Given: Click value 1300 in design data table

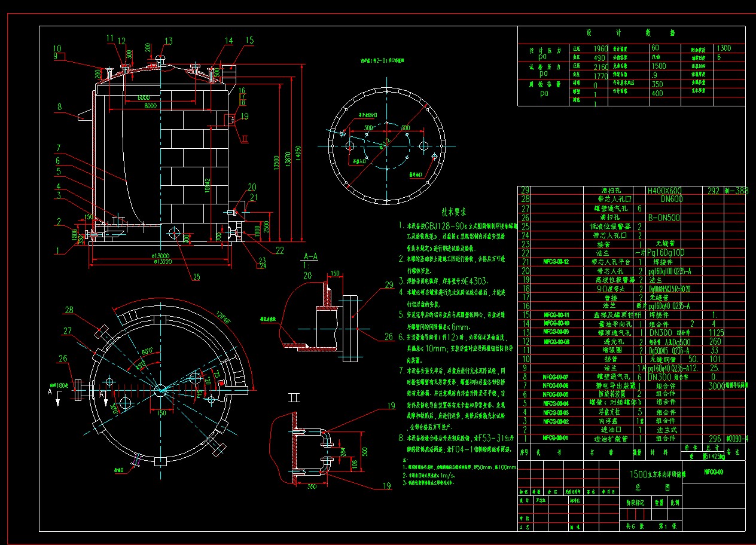Looking at the screenshot, I should [x=724, y=48].
